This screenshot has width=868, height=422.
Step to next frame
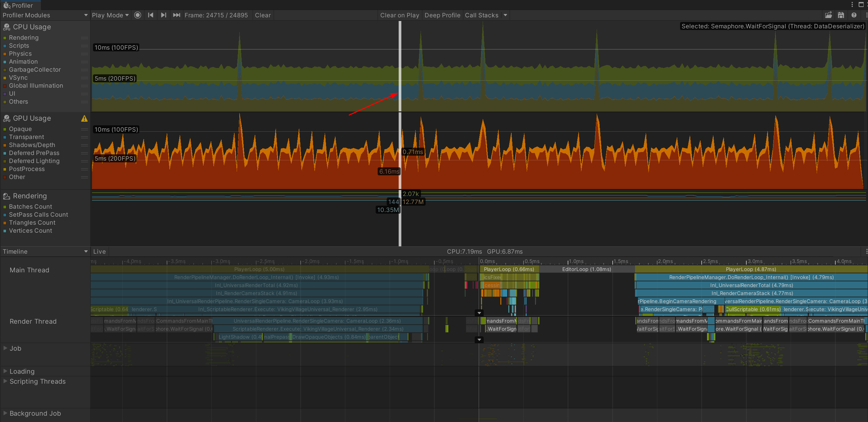163,15
